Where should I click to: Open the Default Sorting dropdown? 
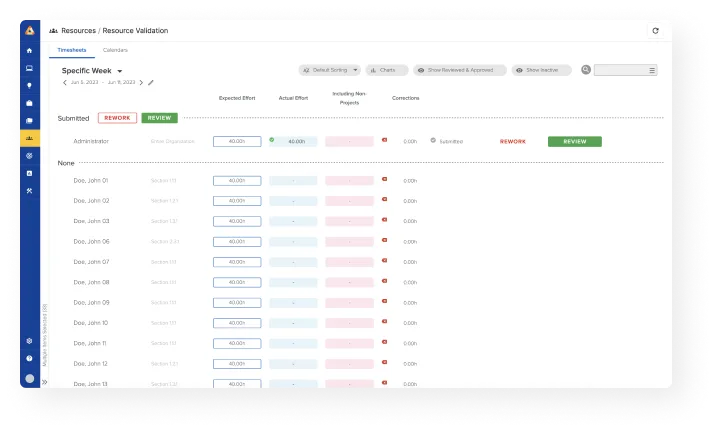click(330, 70)
